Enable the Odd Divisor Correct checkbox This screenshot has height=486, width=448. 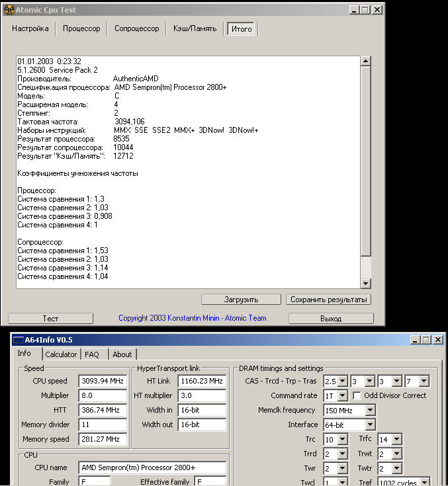pyautogui.click(x=357, y=395)
